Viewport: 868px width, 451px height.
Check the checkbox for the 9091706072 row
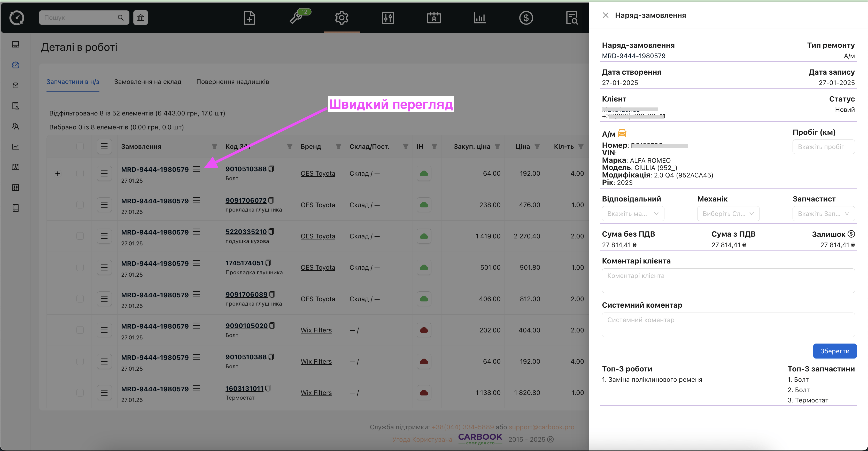tap(80, 205)
